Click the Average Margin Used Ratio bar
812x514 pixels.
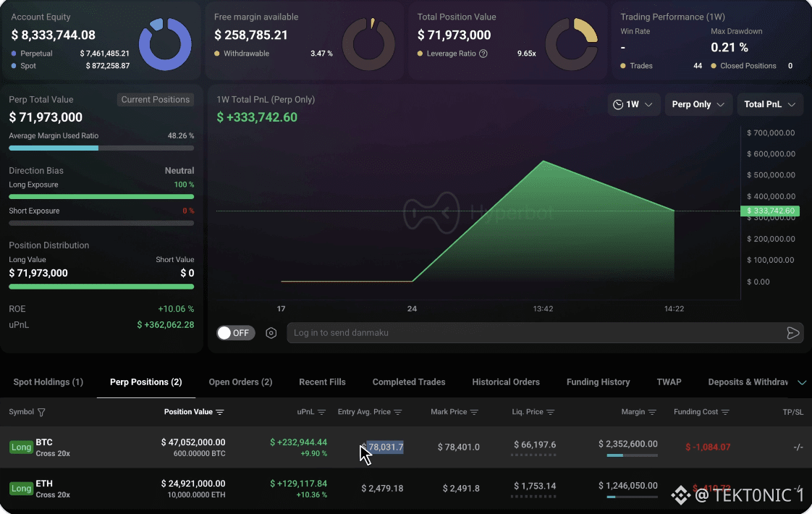101,148
